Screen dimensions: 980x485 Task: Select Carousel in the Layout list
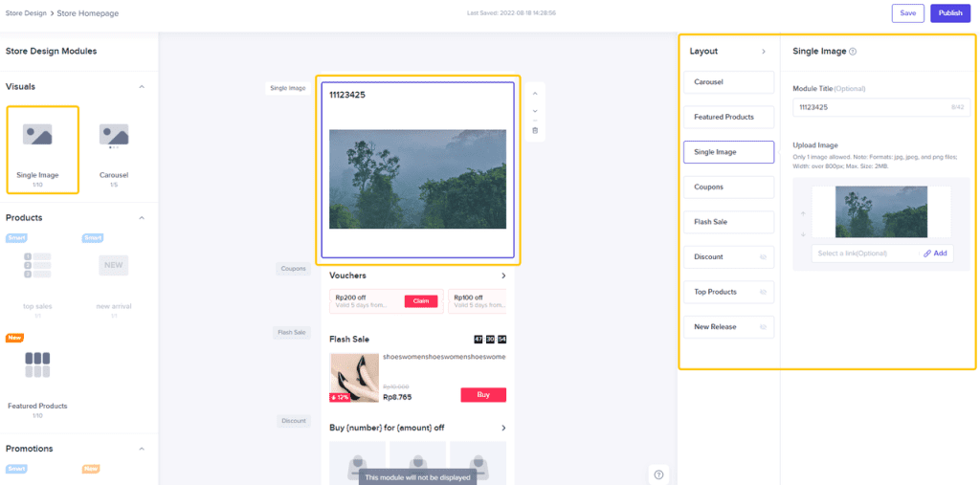point(728,82)
